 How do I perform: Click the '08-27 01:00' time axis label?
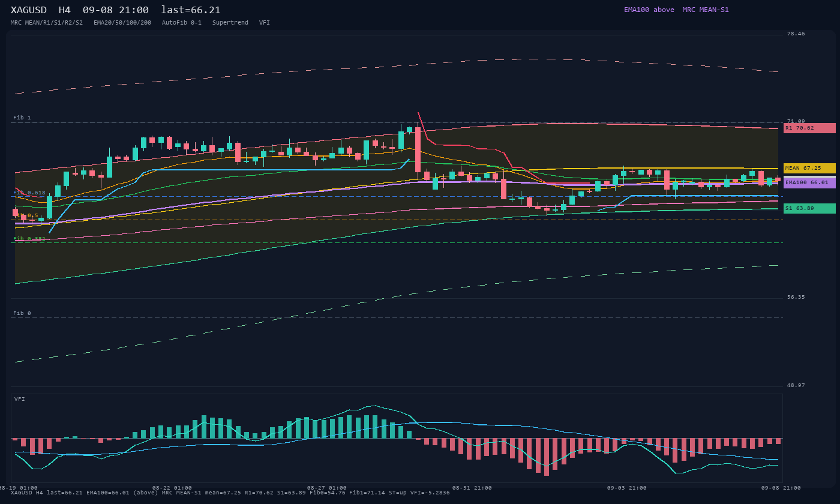click(x=327, y=488)
